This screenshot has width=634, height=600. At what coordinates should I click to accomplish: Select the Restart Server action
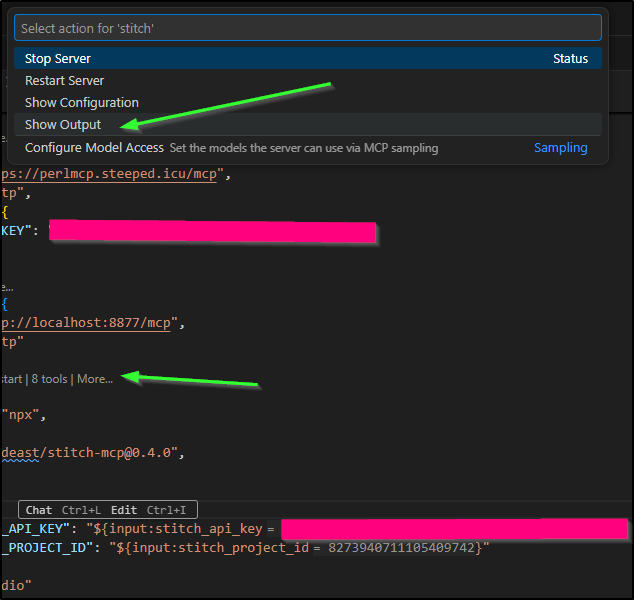(64, 81)
